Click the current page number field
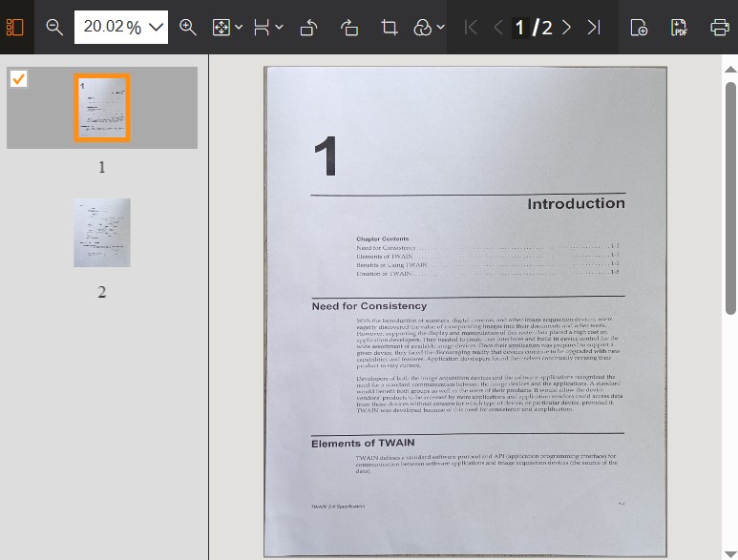The height and width of the screenshot is (560, 738). point(520,27)
